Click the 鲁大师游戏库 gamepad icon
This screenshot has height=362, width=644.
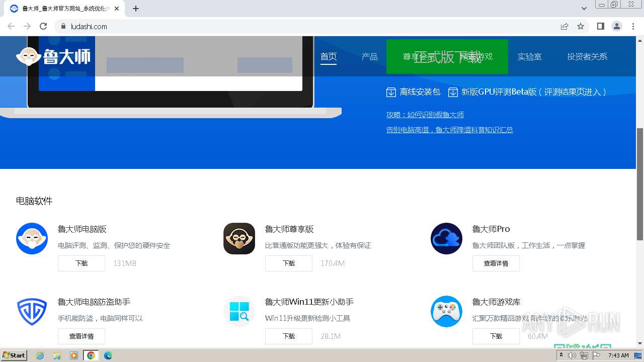(446, 311)
